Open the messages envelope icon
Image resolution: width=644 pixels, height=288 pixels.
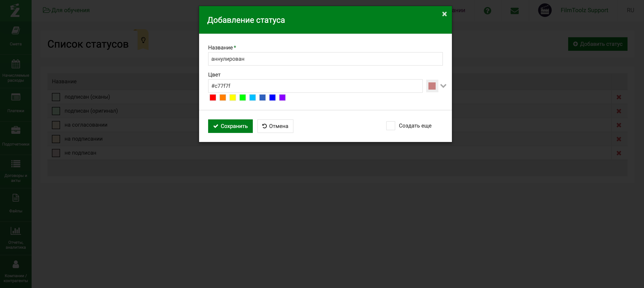pyautogui.click(x=514, y=11)
